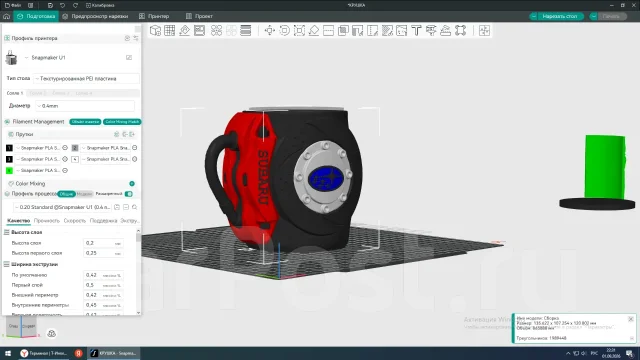
Task: Open the nozzle Диаметр 0.4mm dropdown
Action: pyautogui.click(x=85, y=106)
